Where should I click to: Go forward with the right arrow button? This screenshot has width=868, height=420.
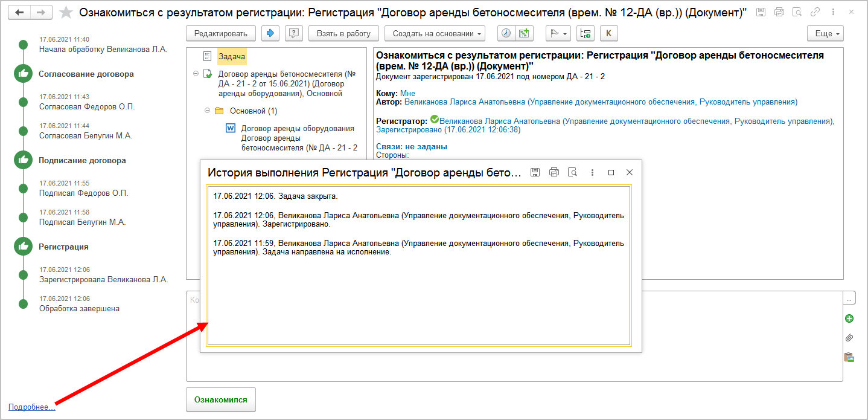(41, 13)
